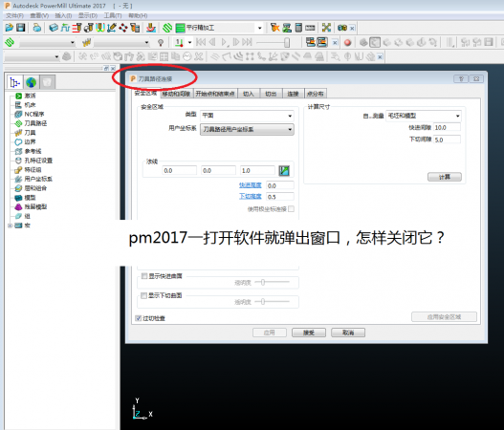This screenshot has height=430, width=504.
Task: Open the 插入(I) menu
Action: (63, 15)
